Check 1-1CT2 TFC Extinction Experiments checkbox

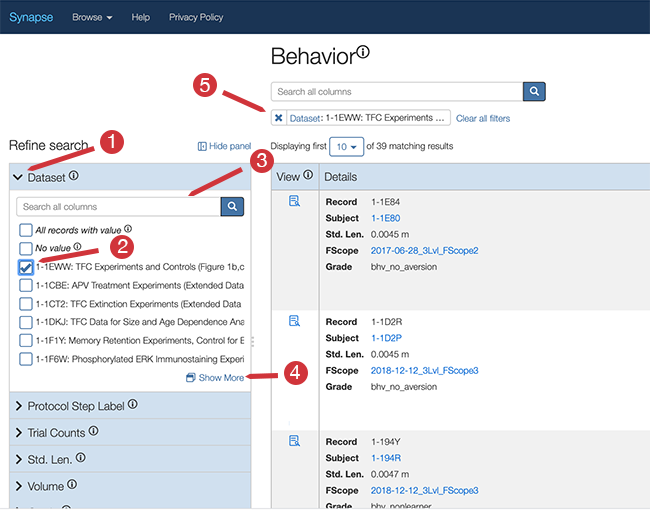click(26, 304)
